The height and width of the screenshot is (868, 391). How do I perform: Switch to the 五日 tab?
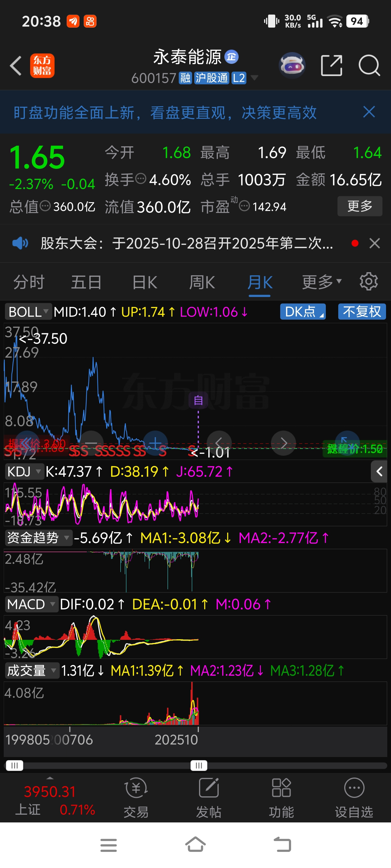tap(86, 282)
